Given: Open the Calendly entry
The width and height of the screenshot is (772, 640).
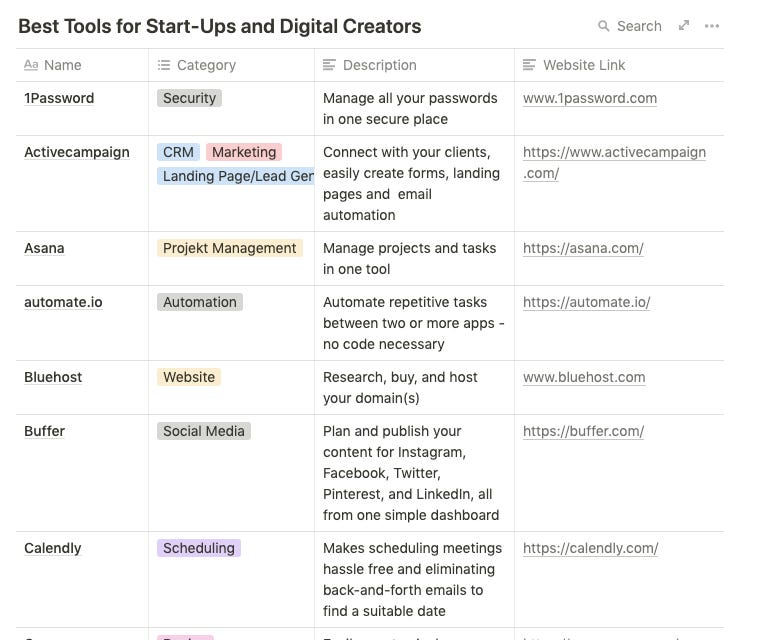Looking at the screenshot, I should (53, 548).
